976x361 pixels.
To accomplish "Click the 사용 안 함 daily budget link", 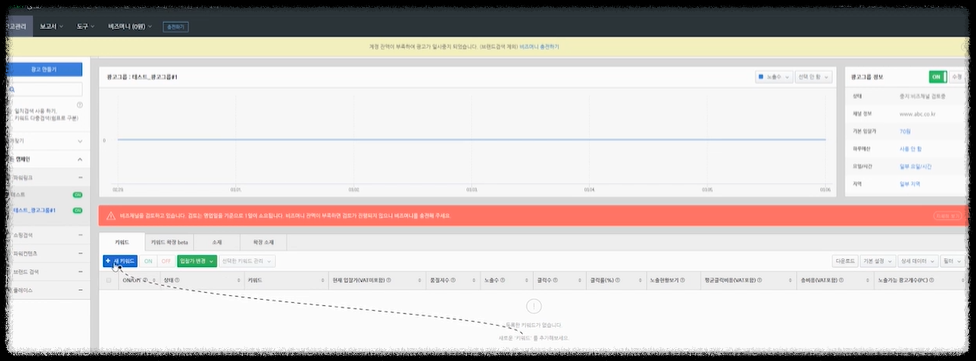I will tap(910, 149).
